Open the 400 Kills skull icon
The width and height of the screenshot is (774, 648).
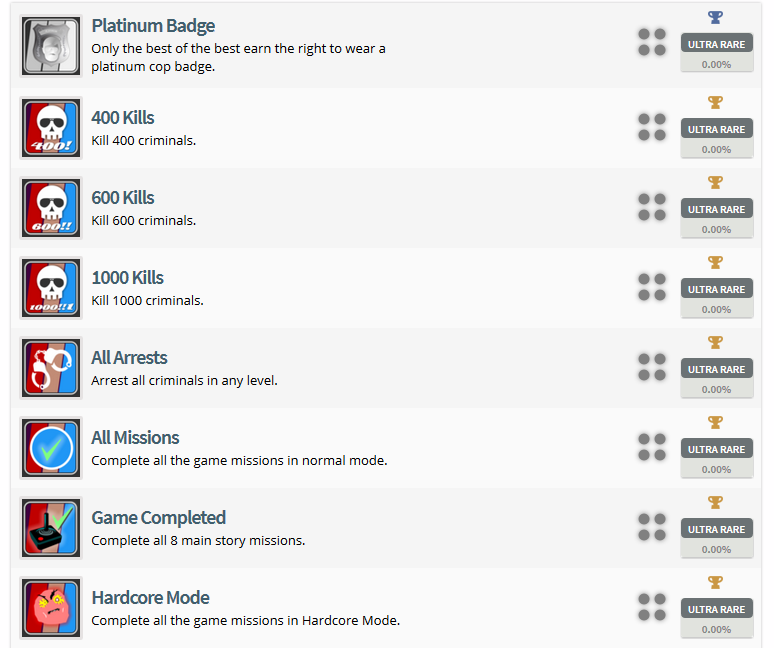[x=51, y=128]
